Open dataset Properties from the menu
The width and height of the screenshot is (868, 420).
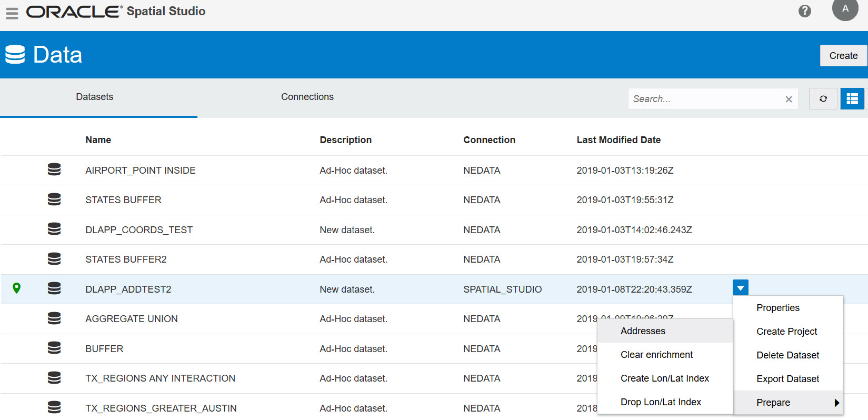click(x=777, y=308)
